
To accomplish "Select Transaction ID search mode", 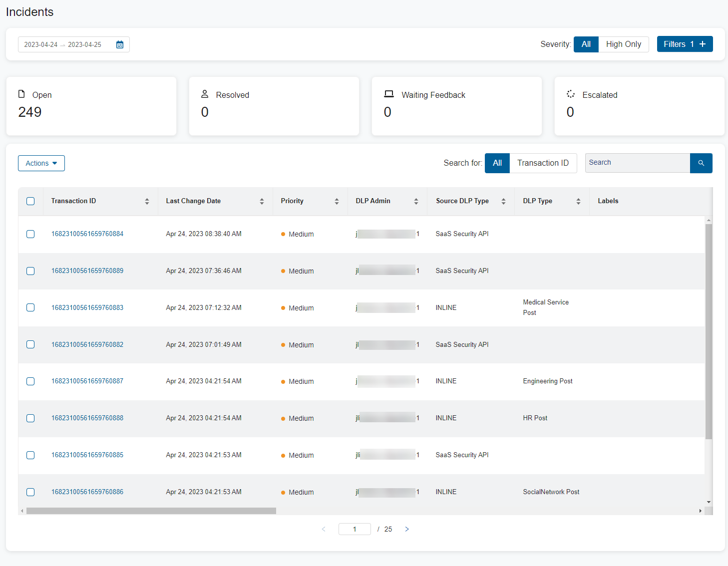I will [x=543, y=163].
